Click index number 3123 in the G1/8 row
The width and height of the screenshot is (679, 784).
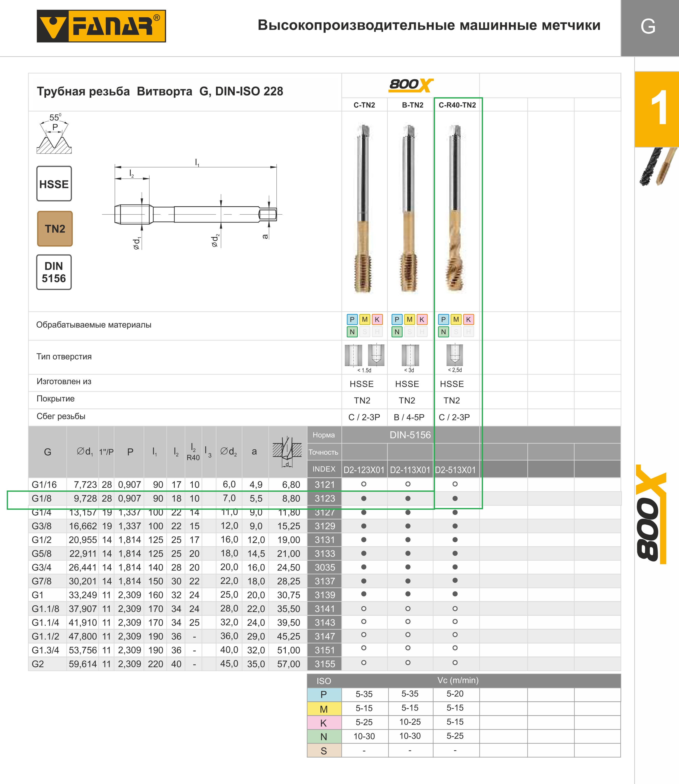coord(325,498)
